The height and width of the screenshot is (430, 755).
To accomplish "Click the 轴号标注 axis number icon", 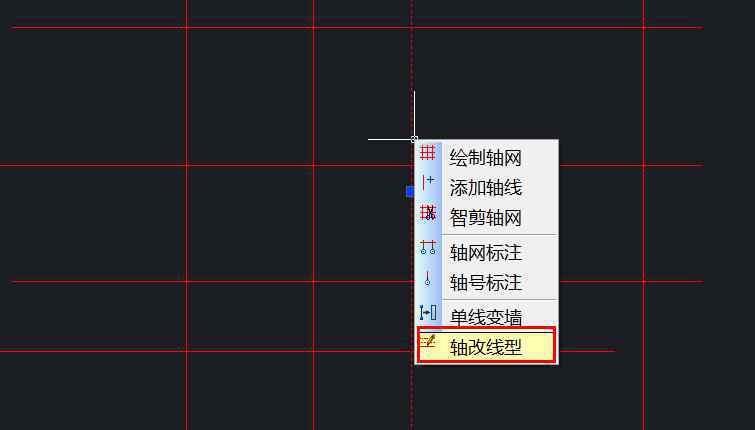I will tap(428, 278).
